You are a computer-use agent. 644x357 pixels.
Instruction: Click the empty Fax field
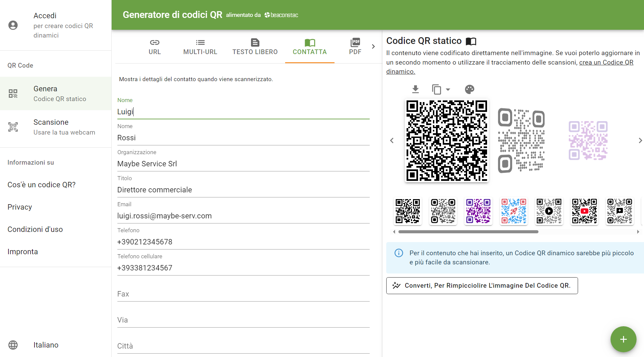tap(243, 294)
